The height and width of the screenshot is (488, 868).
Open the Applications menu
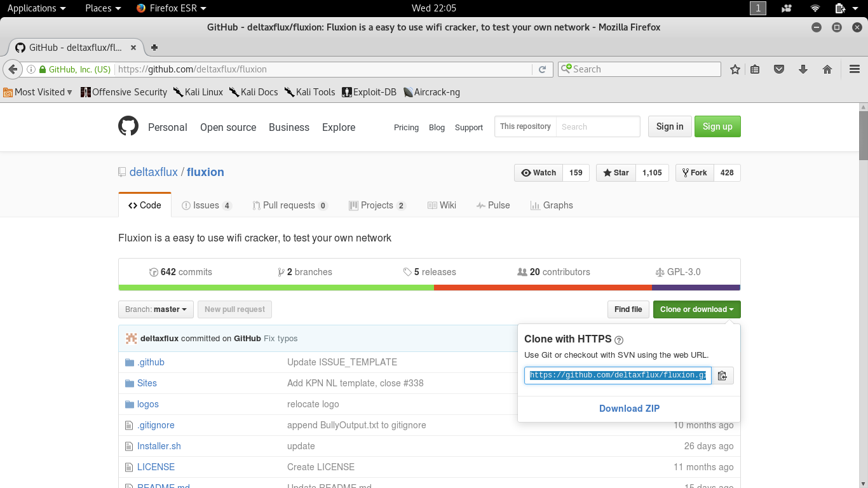click(36, 8)
